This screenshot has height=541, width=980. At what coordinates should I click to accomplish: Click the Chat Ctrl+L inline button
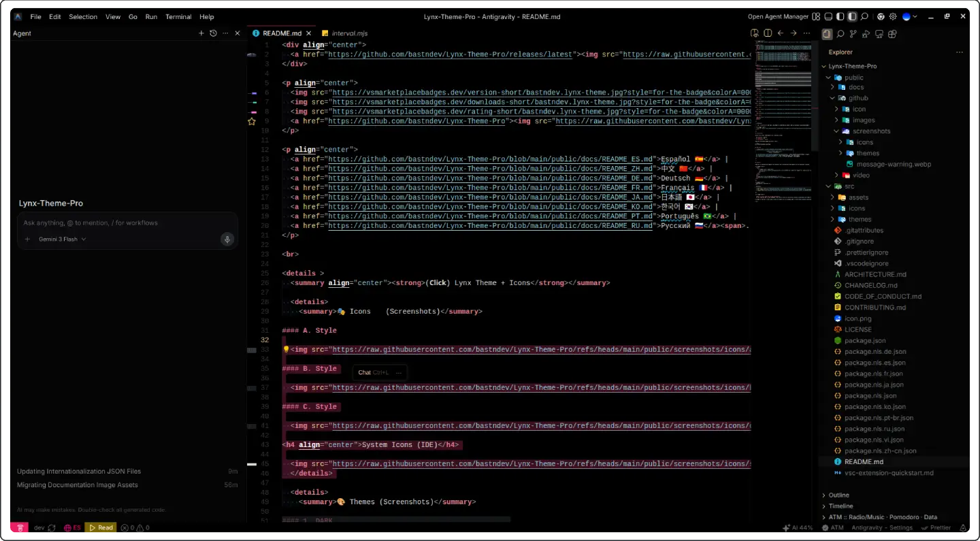tap(373, 372)
